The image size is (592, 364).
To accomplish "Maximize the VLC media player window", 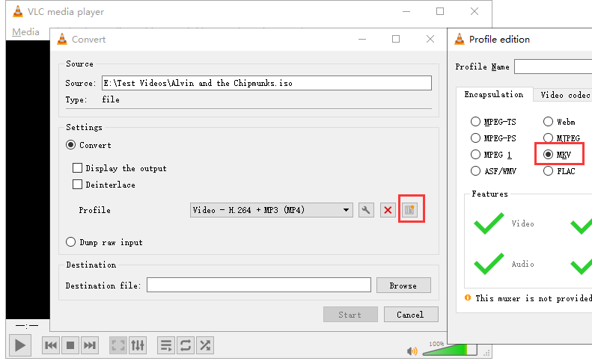I will coord(440,11).
